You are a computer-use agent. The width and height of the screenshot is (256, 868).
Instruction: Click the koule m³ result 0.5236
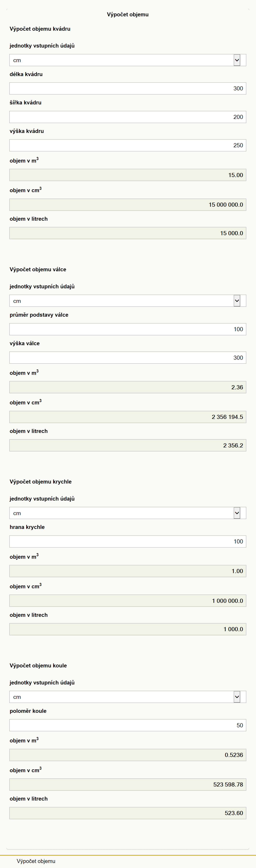point(128,755)
